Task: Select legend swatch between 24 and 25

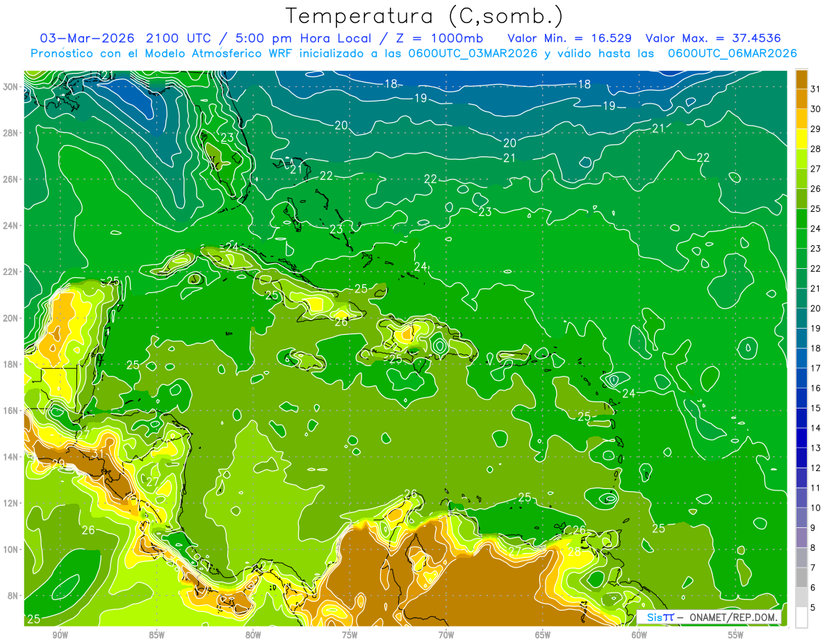Action: tap(801, 219)
